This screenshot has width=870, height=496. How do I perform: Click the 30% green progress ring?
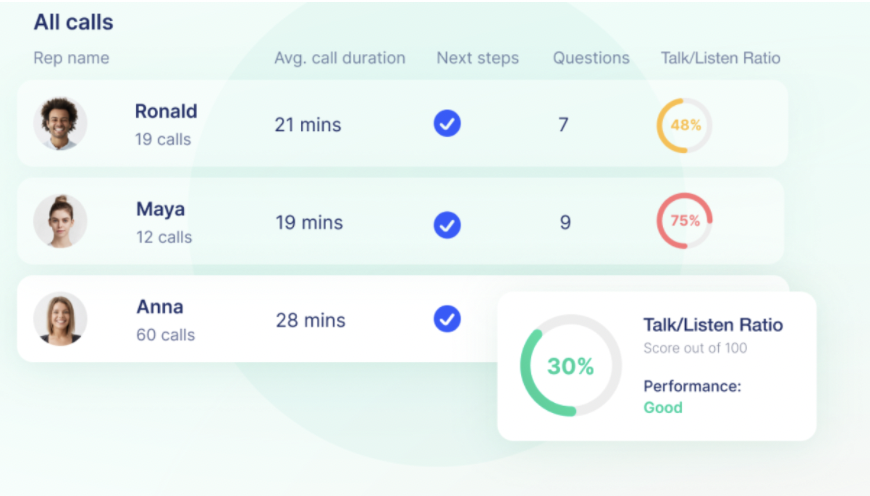click(x=571, y=366)
